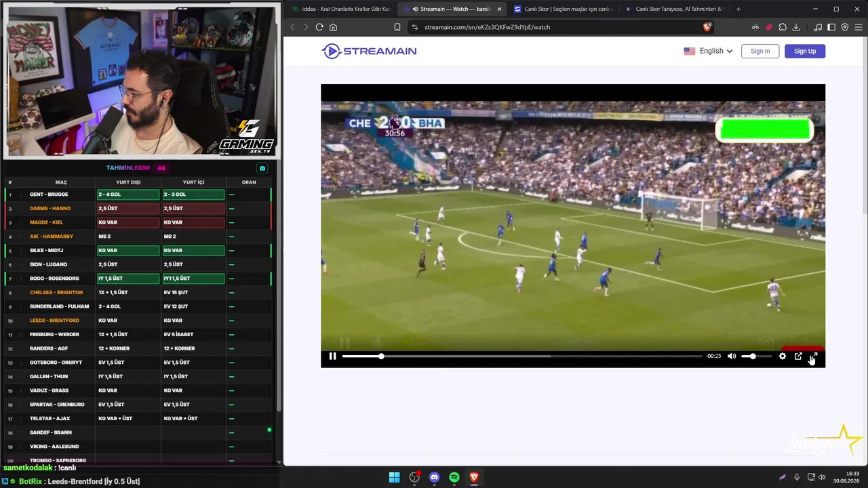This screenshot has width=868, height=488.
Task: Open Brave Shields icon in address bar
Action: 707,27
